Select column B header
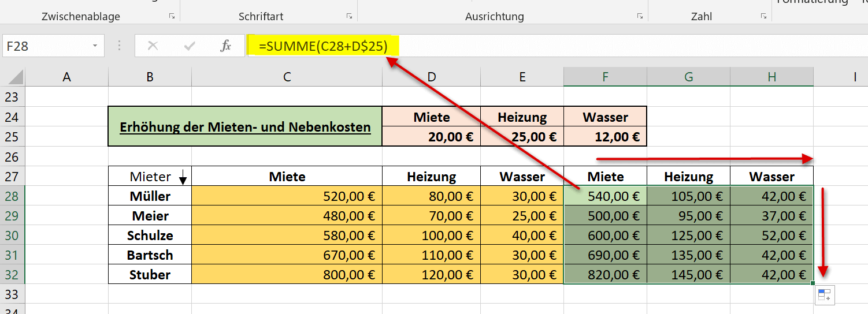This screenshot has width=868, height=314. [x=150, y=77]
